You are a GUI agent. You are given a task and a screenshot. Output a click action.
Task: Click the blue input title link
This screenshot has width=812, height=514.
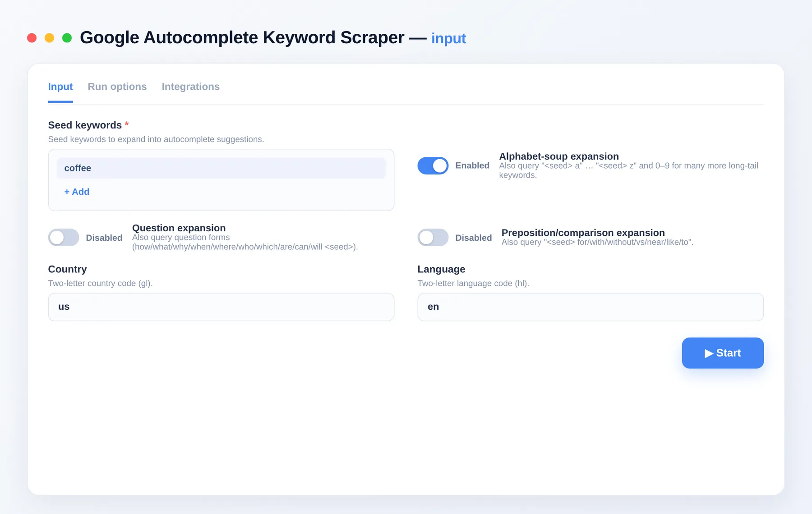[448, 38]
